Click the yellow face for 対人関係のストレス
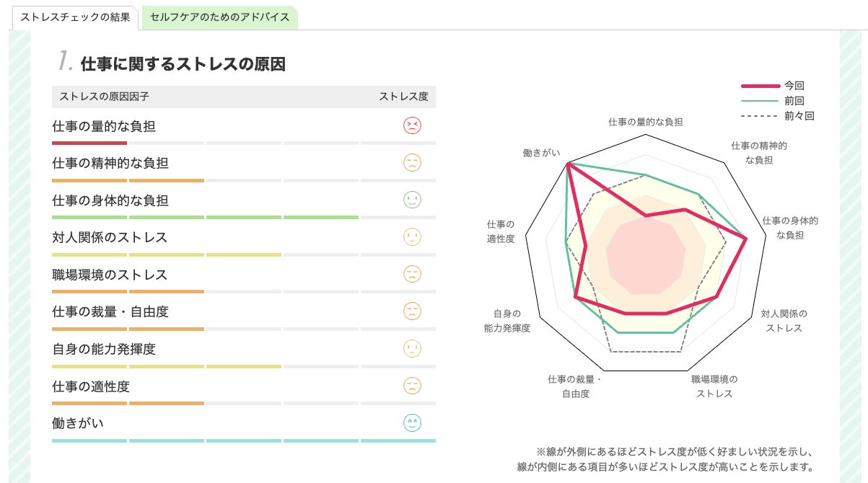This screenshot has height=483, width=868. pyautogui.click(x=412, y=237)
